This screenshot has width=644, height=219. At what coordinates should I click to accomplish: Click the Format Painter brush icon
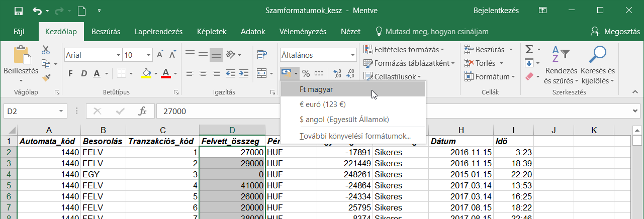[46, 77]
